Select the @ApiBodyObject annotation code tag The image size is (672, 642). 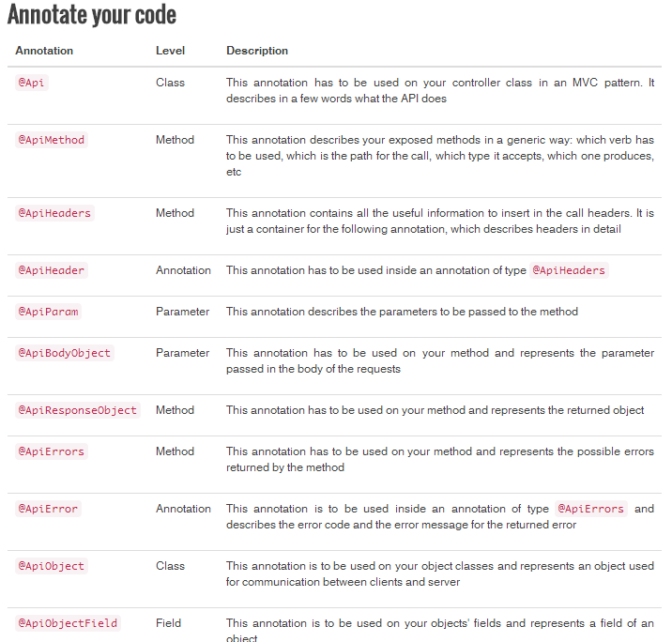65,353
